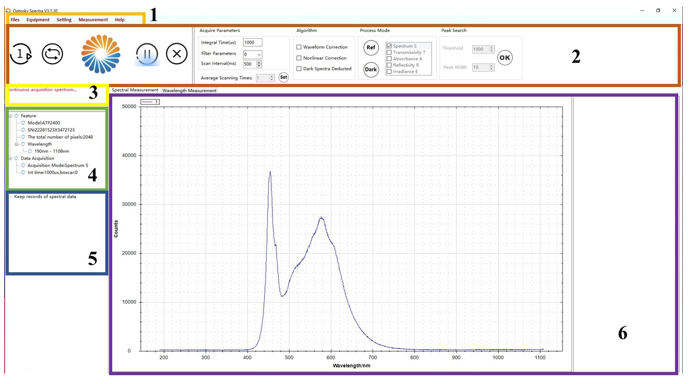Viewport: 693px width, 384px height.
Task: Minimize the Optosky Spectra window
Action: coord(642,10)
